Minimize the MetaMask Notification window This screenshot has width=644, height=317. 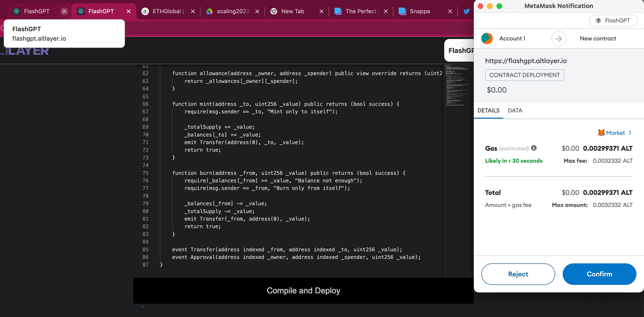tap(490, 6)
